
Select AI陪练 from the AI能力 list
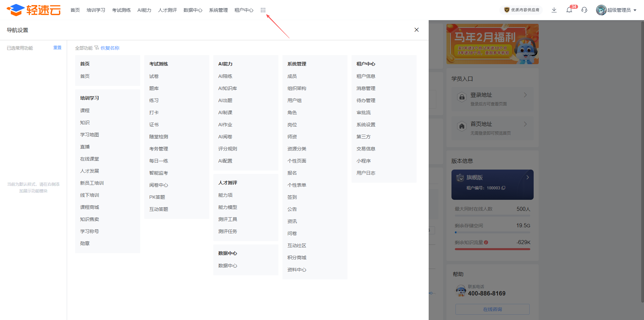225,76
